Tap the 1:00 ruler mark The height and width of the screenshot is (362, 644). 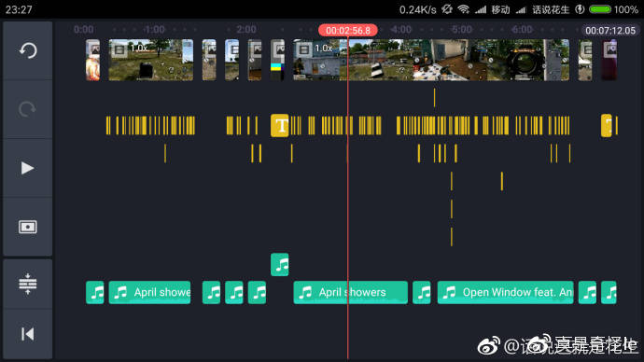(154, 30)
